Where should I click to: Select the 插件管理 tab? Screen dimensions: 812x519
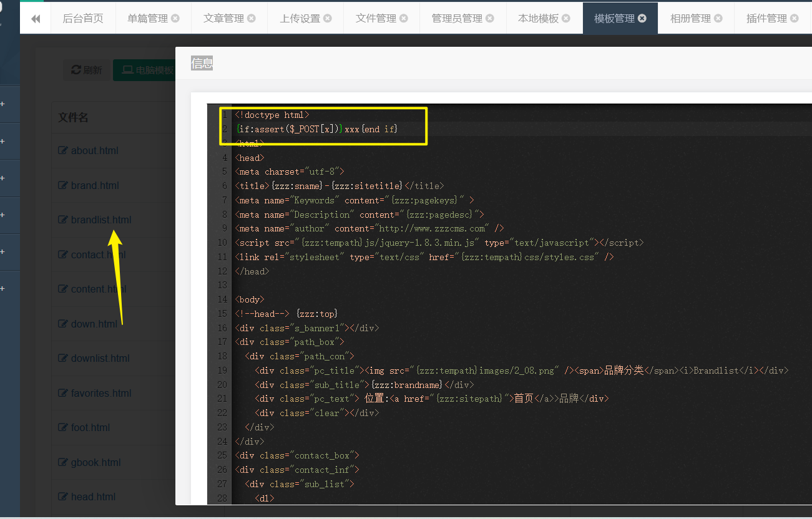coord(766,18)
